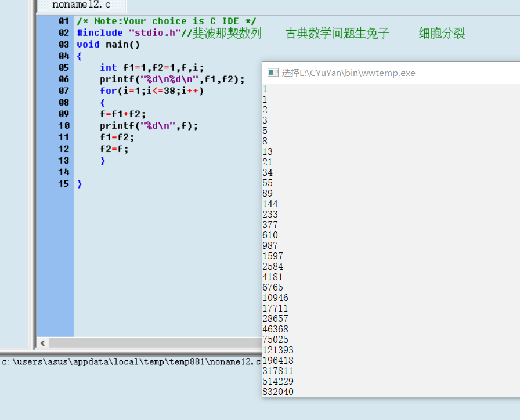Image resolution: width=520 pixels, height=420 pixels.
Task: Click console output value 987
Action: pyautogui.click(x=270, y=245)
